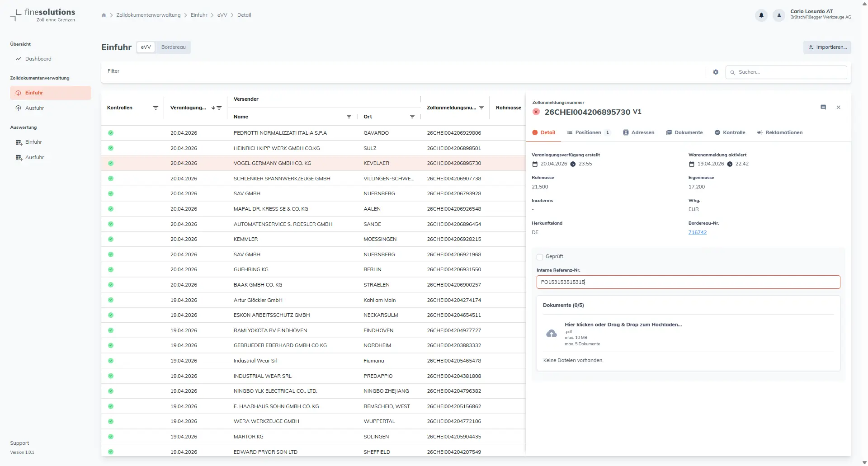868x466 pixels.
Task: Click clock icon next to 23:55
Action: point(573,164)
